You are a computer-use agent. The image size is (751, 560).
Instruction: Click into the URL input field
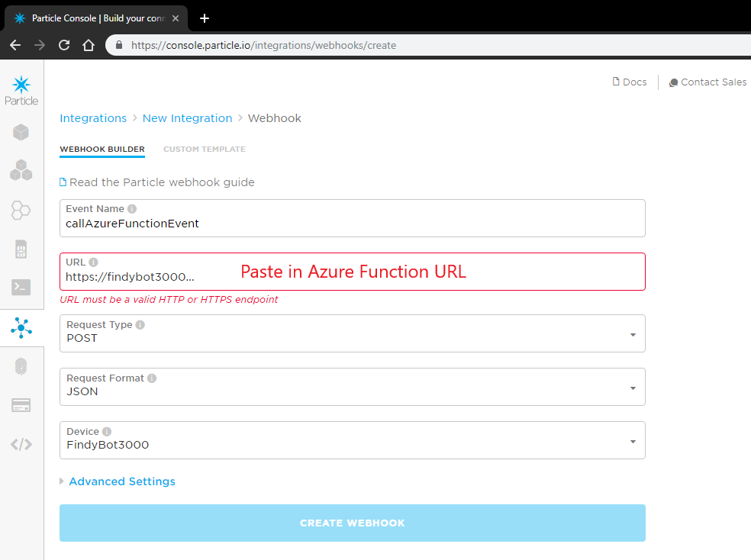pyautogui.click(x=353, y=272)
